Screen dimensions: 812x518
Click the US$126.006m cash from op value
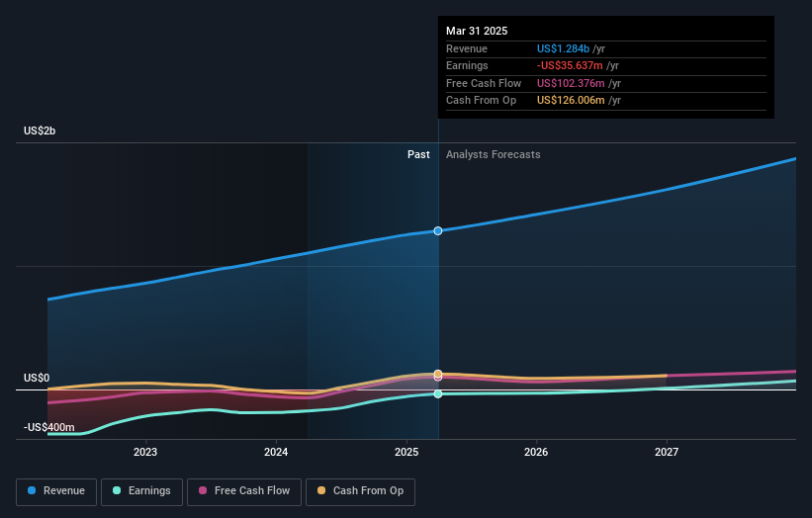coord(571,101)
